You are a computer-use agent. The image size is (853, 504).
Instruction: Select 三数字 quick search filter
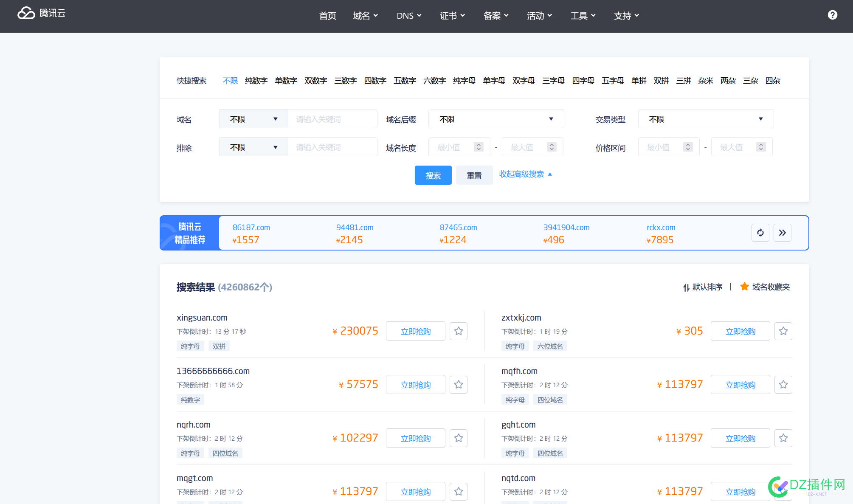click(x=345, y=81)
